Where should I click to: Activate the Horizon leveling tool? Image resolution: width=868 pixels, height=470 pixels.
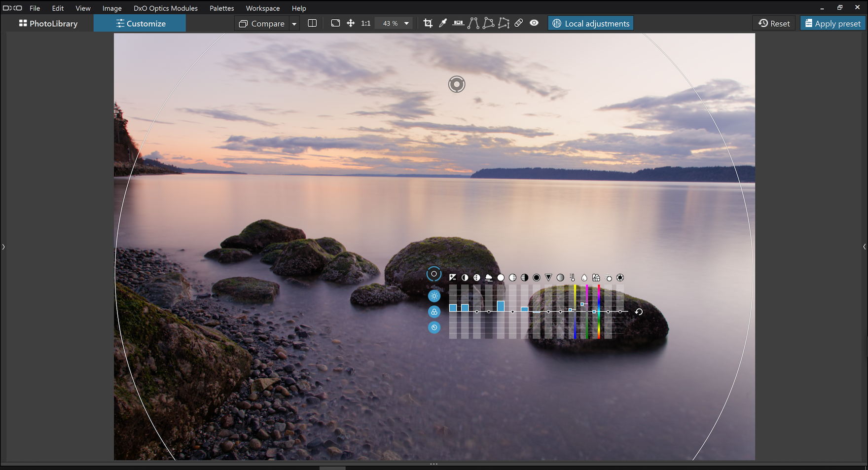point(458,23)
